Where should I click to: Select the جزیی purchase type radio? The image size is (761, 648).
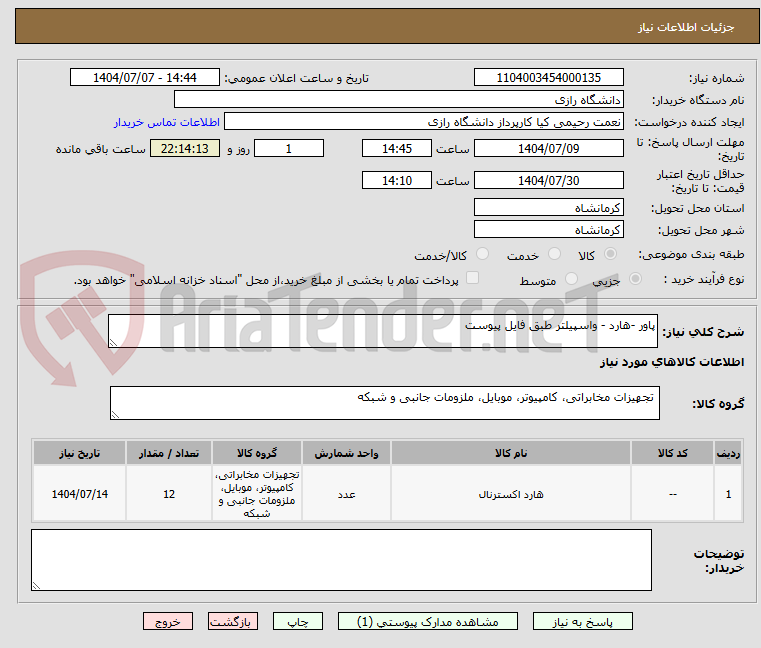[635, 279]
